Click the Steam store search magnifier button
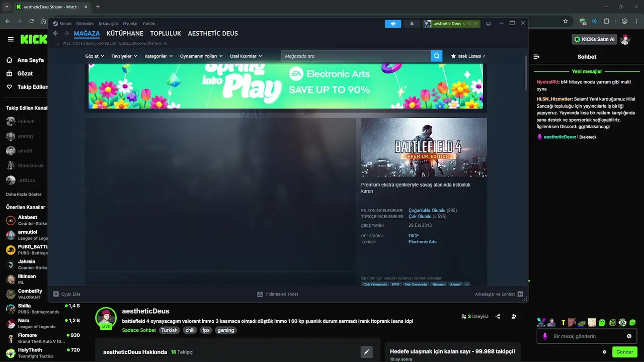The width and height of the screenshot is (644, 362). (437, 56)
